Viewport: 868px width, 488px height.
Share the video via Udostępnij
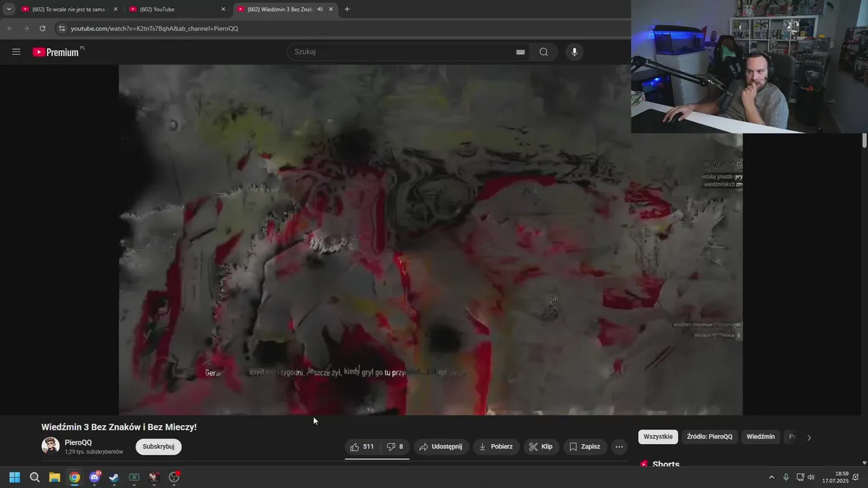coord(441,447)
